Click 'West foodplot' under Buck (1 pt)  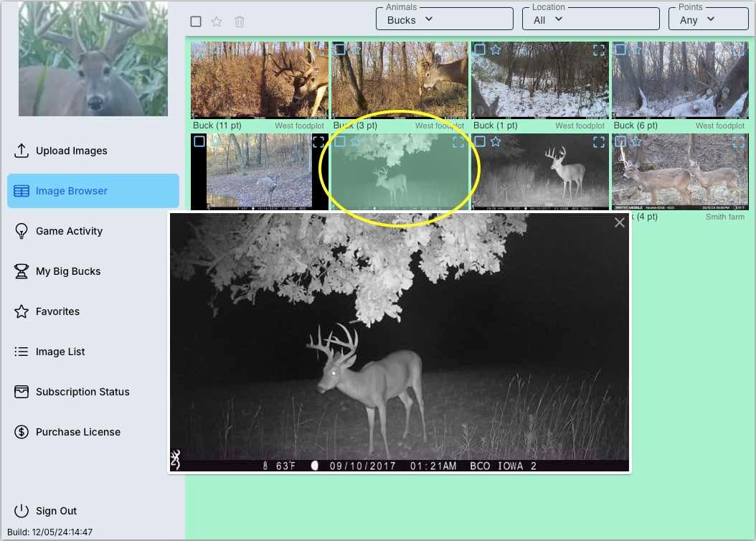click(580, 126)
